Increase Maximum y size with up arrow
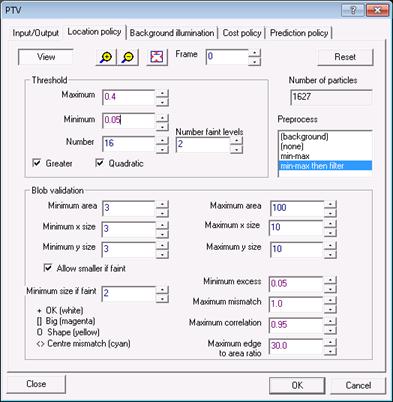This screenshot has width=393, height=402. pos(330,246)
